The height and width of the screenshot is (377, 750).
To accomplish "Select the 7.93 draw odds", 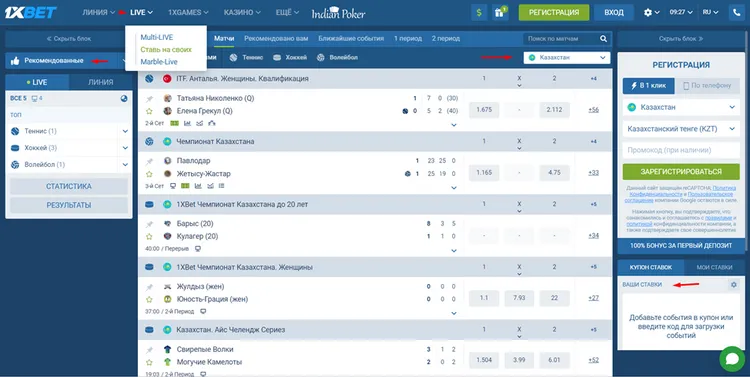I will pyautogui.click(x=519, y=298).
